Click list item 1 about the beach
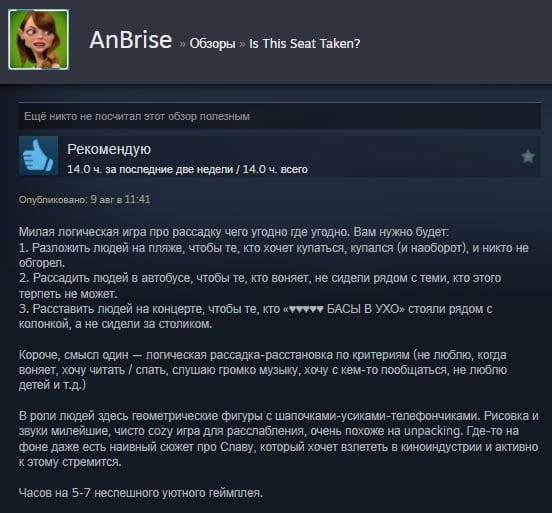This screenshot has width=552, height=513. coord(274,255)
